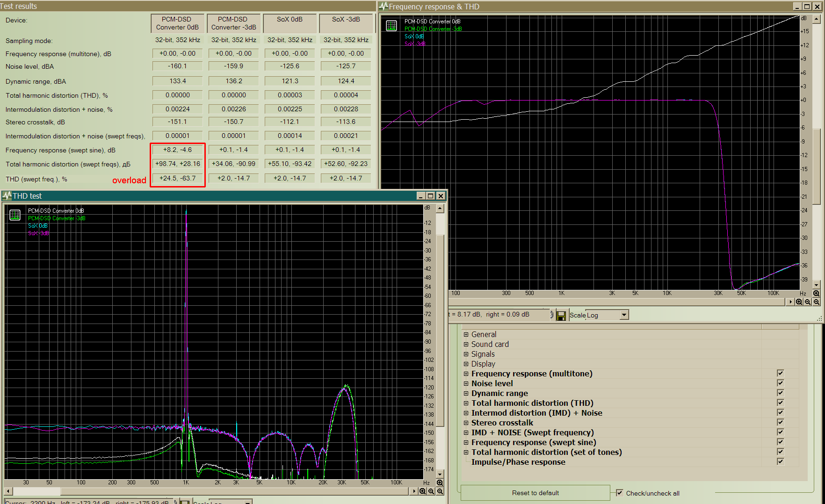Expand Total harmonic distortion (THD) section

coord(466,403)
